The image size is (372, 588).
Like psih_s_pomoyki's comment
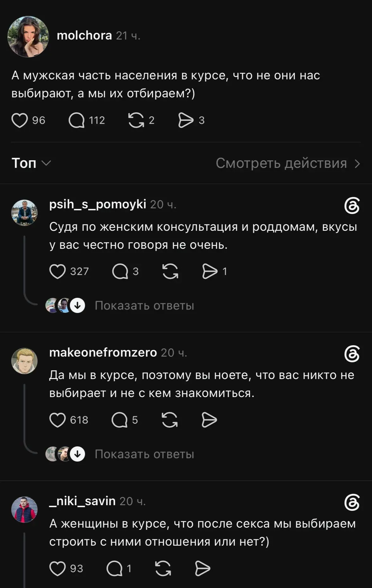pos(57,272)
